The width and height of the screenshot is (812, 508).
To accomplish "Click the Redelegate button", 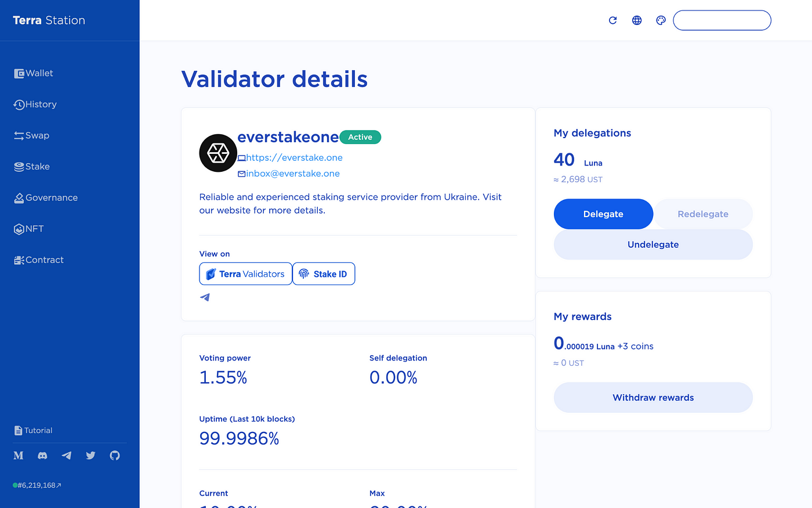I will click(703, 214).
